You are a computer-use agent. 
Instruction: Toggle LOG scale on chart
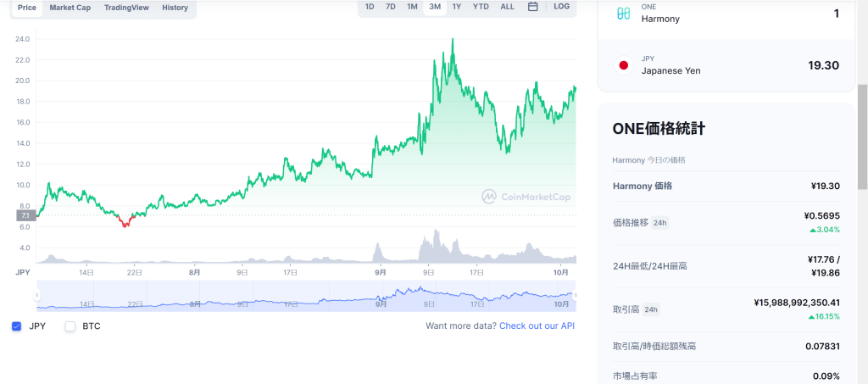pos(561,7)
